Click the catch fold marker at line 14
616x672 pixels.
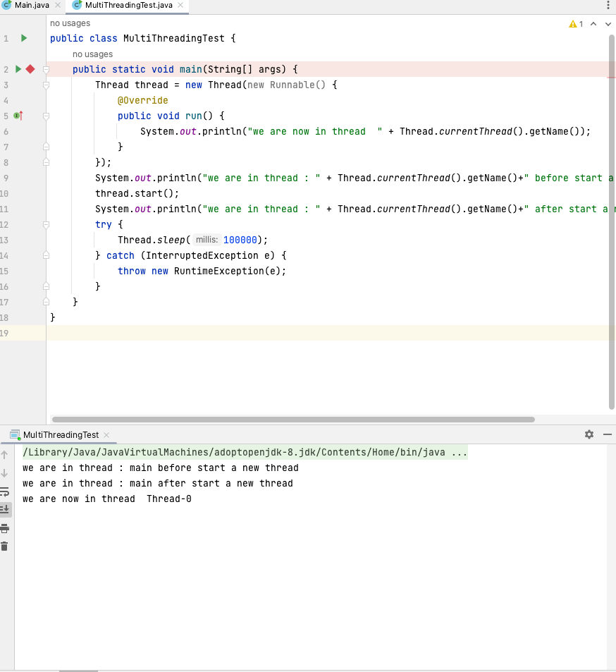click(47, 255)
